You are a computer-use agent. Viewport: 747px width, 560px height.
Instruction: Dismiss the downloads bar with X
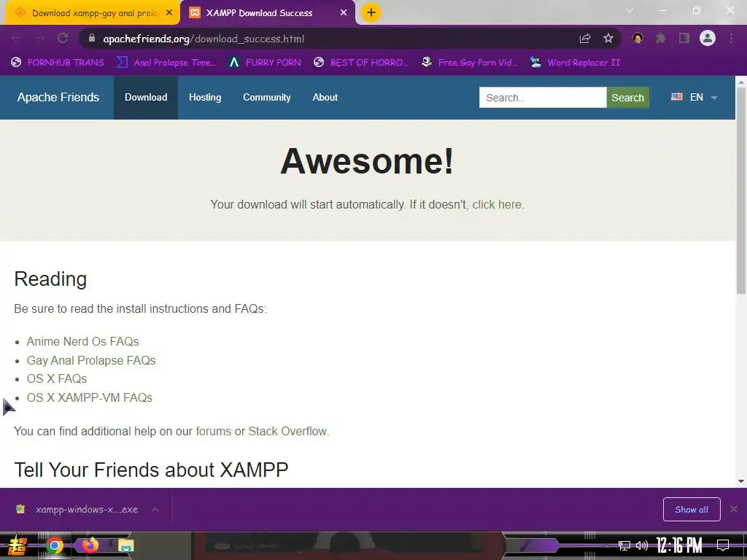734,509
